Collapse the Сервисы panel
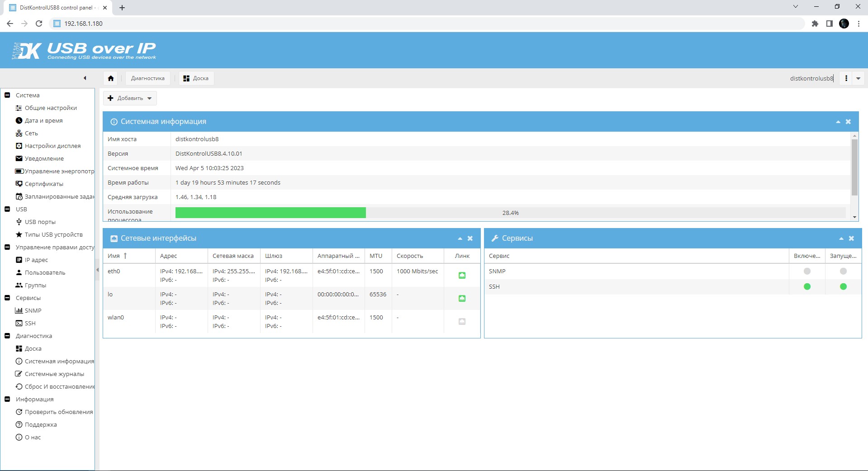Viewport: 868px width, 471px height. click(x=841, y=238)
